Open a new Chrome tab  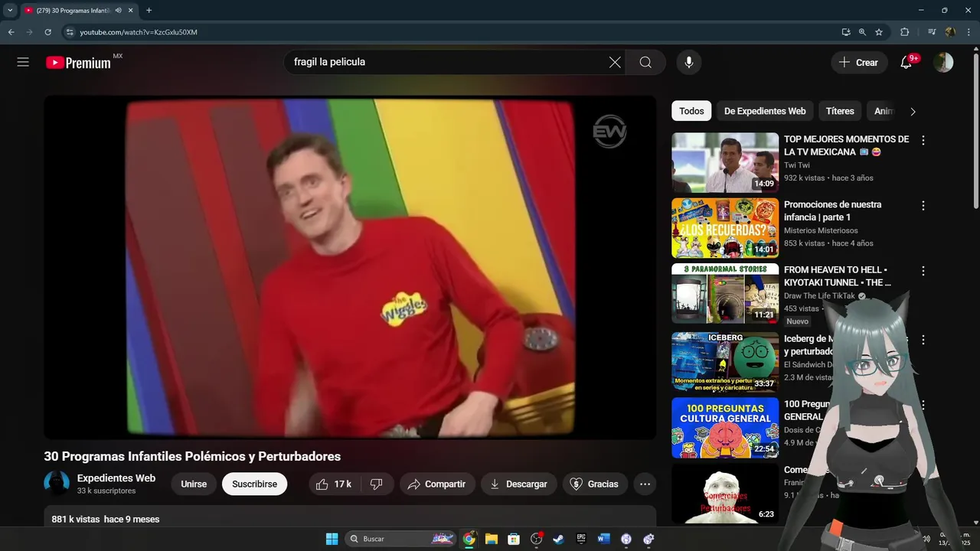click(x=149, y=11)
